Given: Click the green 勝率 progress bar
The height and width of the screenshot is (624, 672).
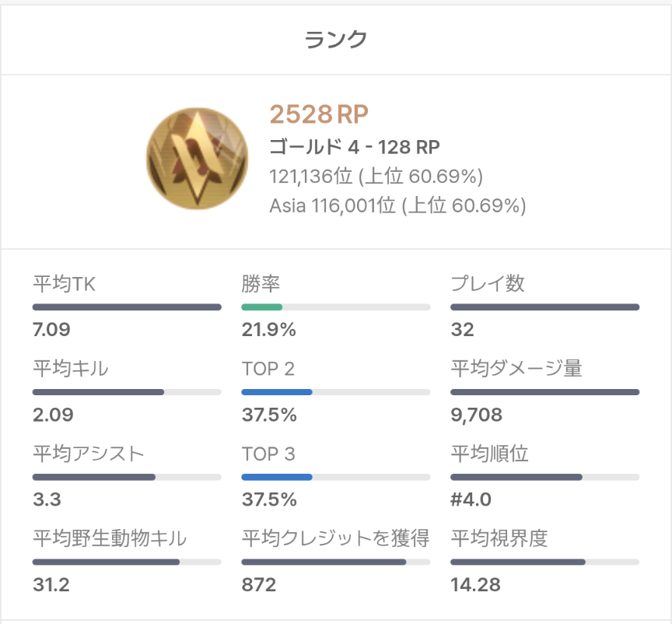Looking at the screenshot, I should pyautogui.click(x=335, y=307).
